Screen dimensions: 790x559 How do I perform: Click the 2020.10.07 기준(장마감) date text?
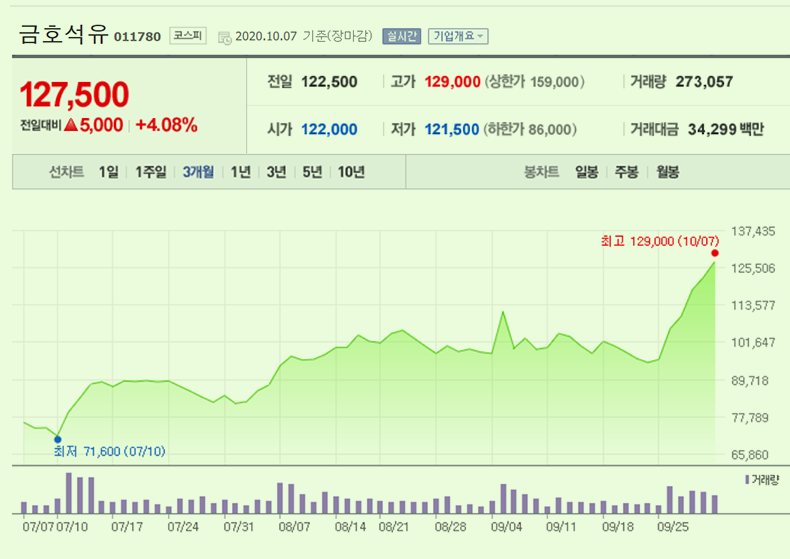304,36
